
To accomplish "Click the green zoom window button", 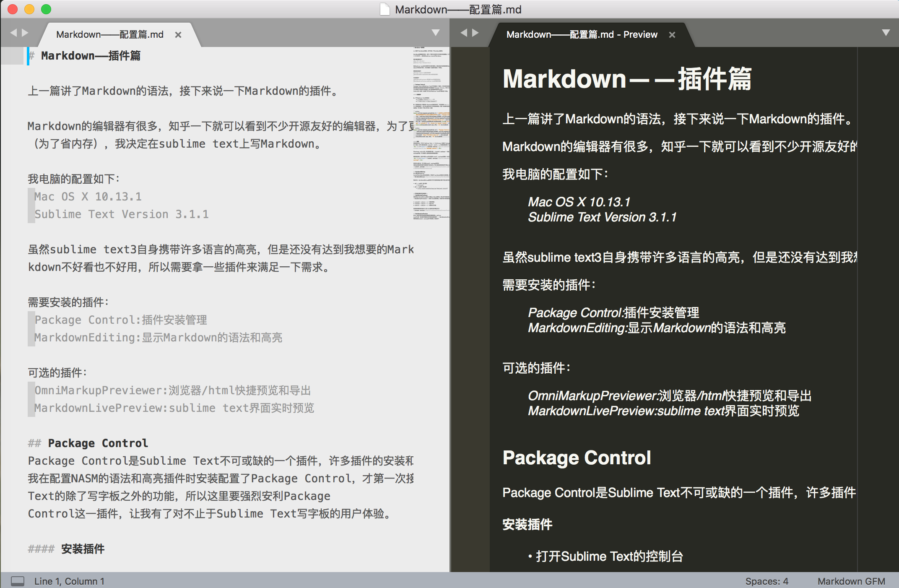I will click(x=46, y=9).
